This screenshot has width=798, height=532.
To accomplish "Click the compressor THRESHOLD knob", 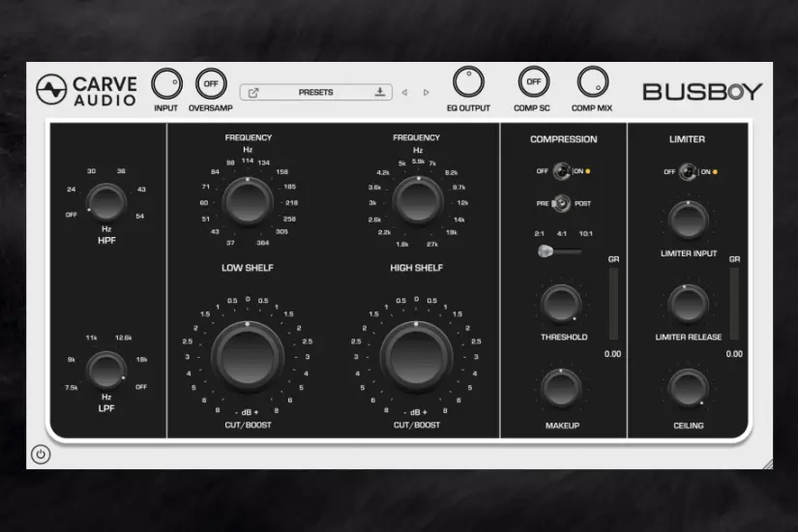I will pyautogui.click(x=562, y=304).
